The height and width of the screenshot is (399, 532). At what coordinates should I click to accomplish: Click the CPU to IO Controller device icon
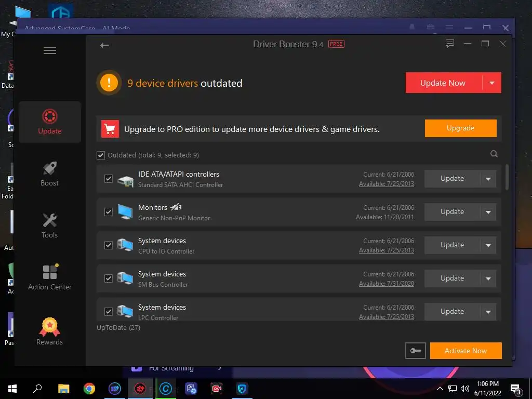pos(125,245)
